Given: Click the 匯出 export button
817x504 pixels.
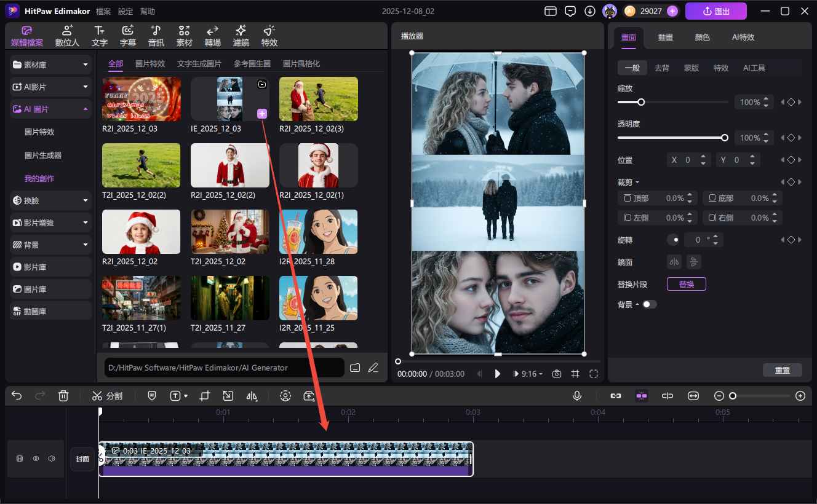Looking at the screenshot, I should click(715, 11).
